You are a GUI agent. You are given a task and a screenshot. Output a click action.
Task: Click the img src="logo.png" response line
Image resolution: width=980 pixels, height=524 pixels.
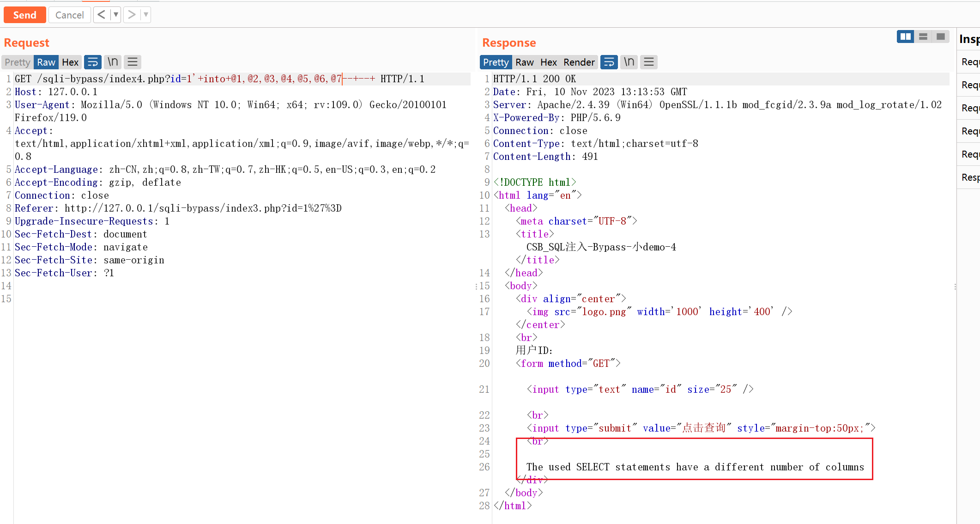point(659,312)
